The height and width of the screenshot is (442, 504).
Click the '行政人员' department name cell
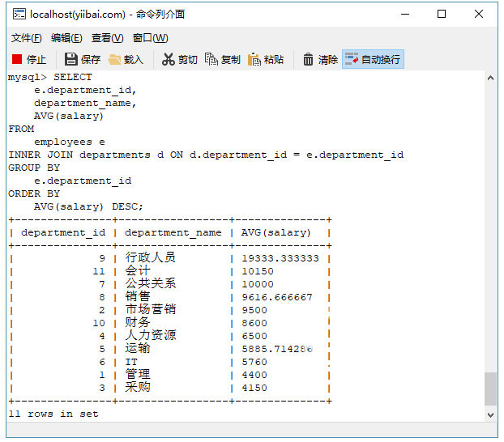coord(151,257)
